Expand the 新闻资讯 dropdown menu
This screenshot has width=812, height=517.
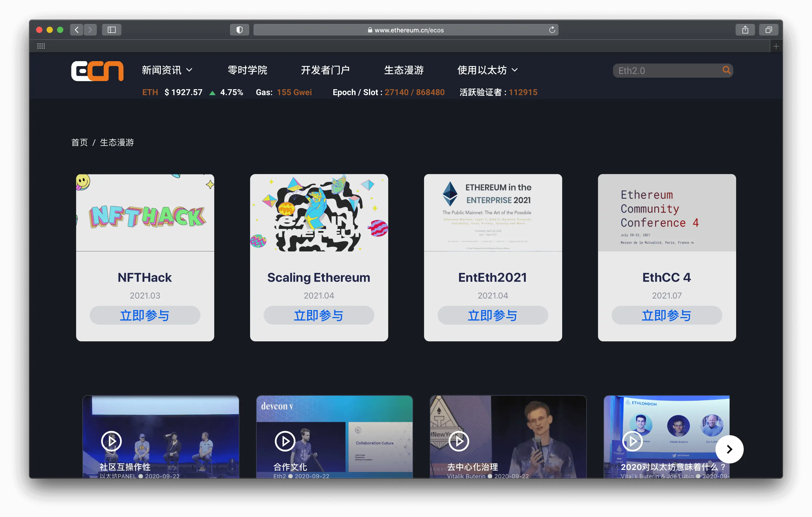(167, 70)
